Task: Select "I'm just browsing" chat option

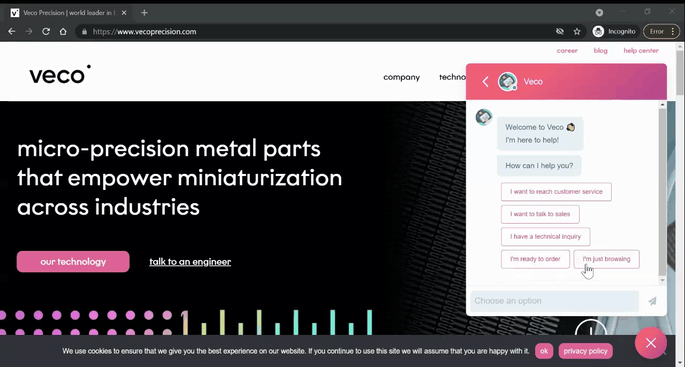Action: point(606,259)
